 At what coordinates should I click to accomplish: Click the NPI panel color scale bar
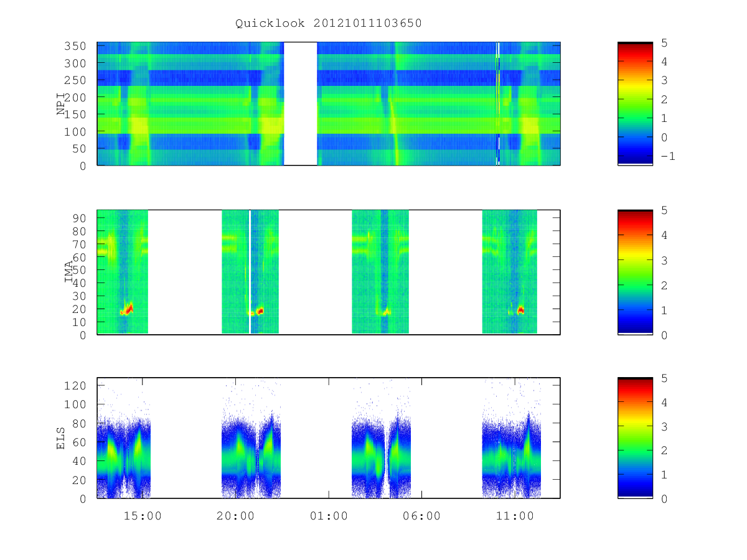point(635,104)
